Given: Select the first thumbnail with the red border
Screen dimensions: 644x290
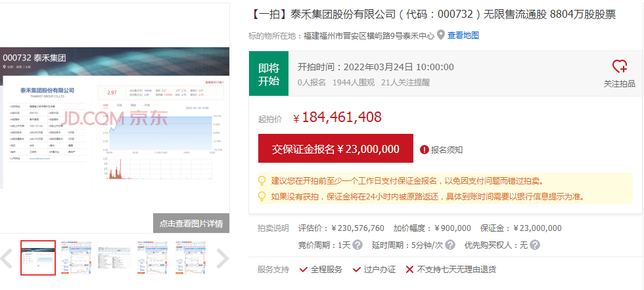Looking at the screenshot, I should coord(38,257).
